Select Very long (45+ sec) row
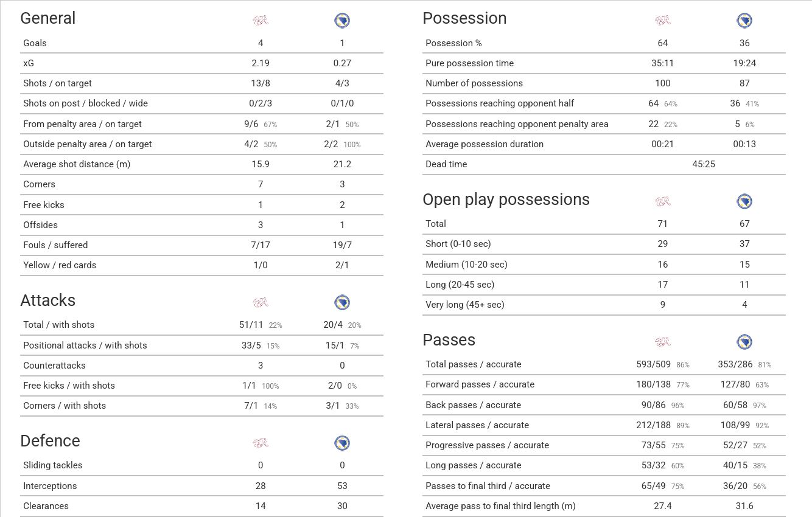This screenshot has height=517, width=812. [604, 305]
